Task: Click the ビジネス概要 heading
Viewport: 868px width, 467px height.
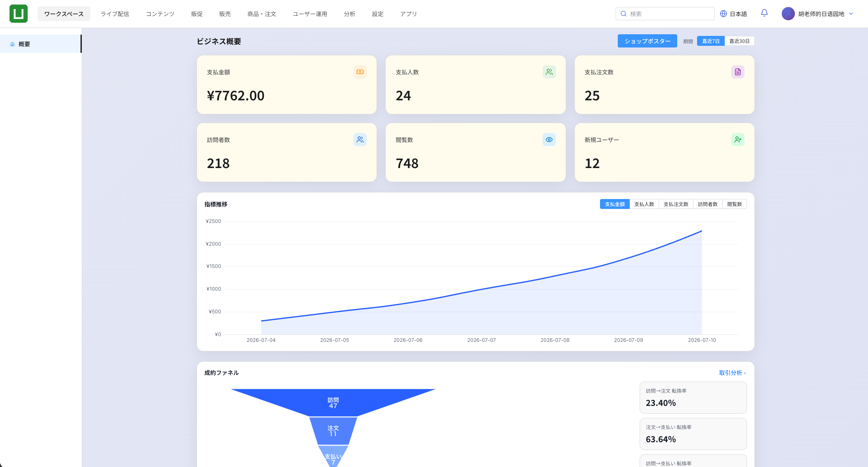Action: point(219,41)
